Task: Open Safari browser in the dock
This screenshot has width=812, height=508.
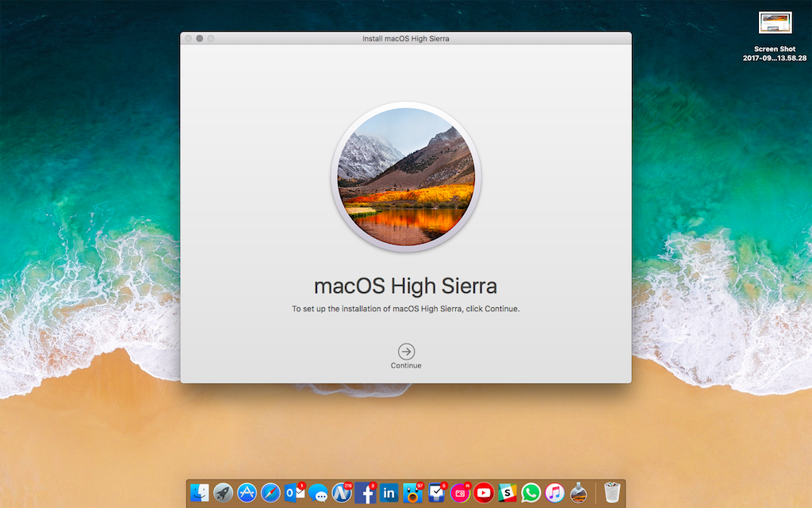Action: 270,493
